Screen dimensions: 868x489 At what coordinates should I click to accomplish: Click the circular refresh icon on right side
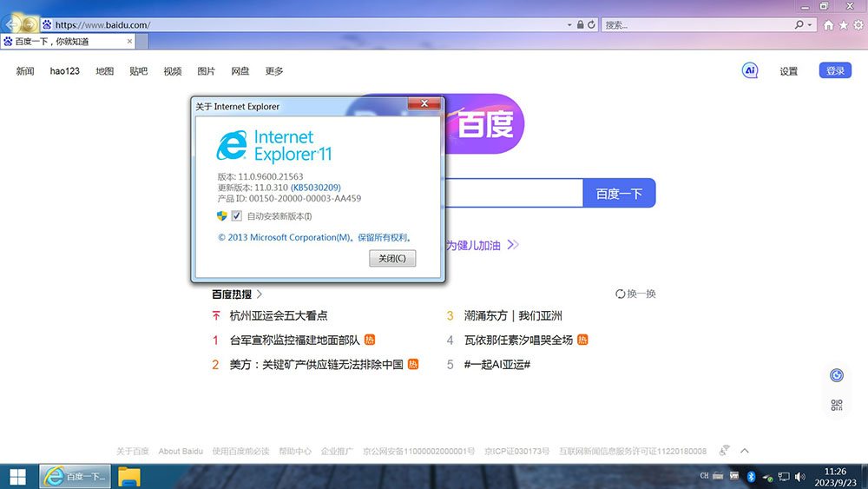(837, 375)
